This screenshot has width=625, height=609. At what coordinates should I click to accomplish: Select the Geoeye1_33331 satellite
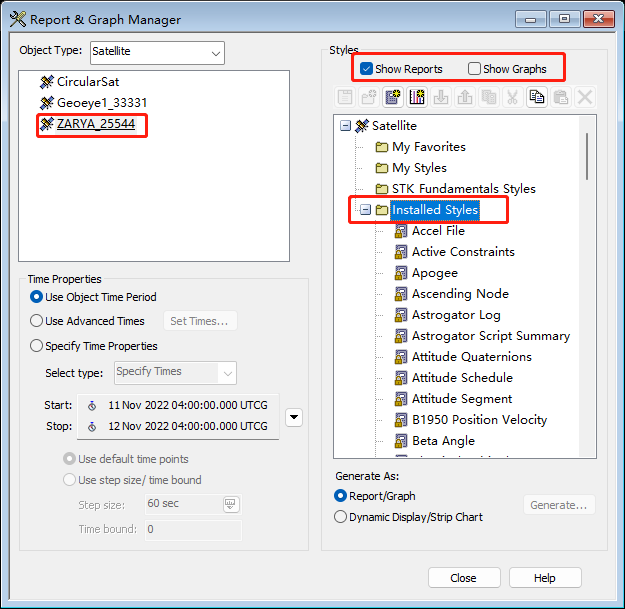click(102, 102)
